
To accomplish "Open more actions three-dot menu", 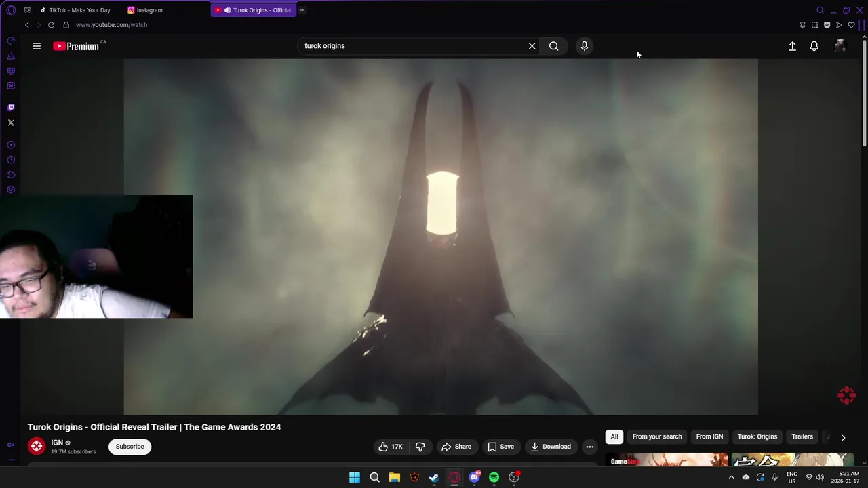I will [x=590, y=447].
